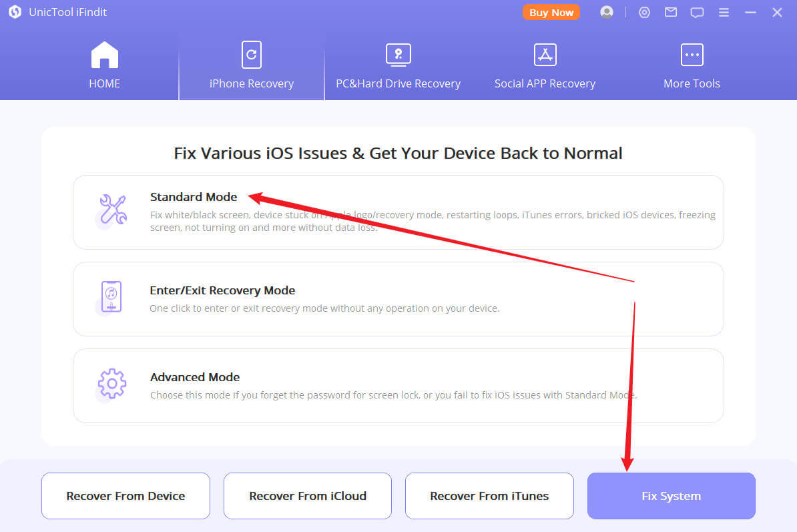Open the More Tools tab
The image size is (797, 532).
(x=692, y=66)
